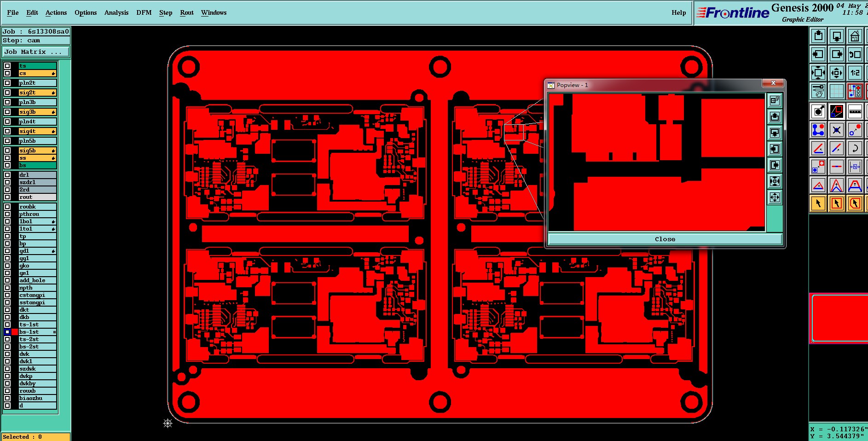This screenshot has height=441, width=868.
Task: Toggle the grid display icon
Action: pyautogui.click(x=837, y=91)
